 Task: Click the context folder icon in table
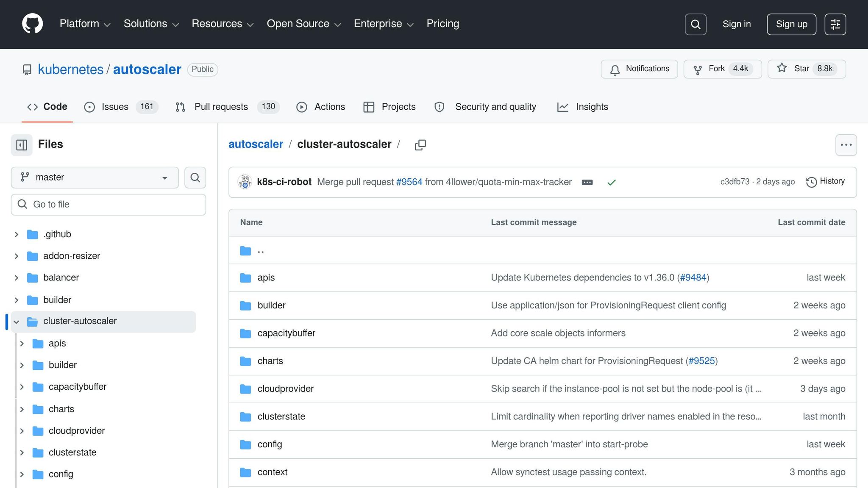[x=245, y=472]
